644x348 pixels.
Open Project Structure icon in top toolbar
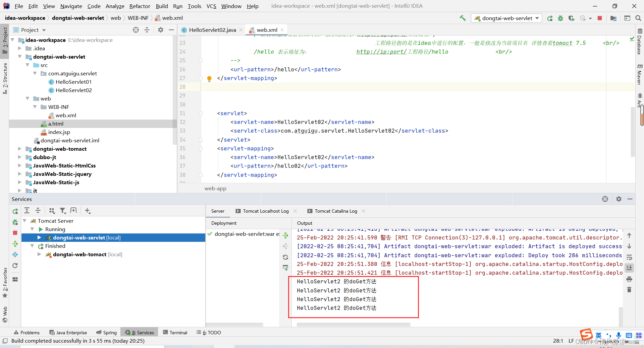coord(613,18)
